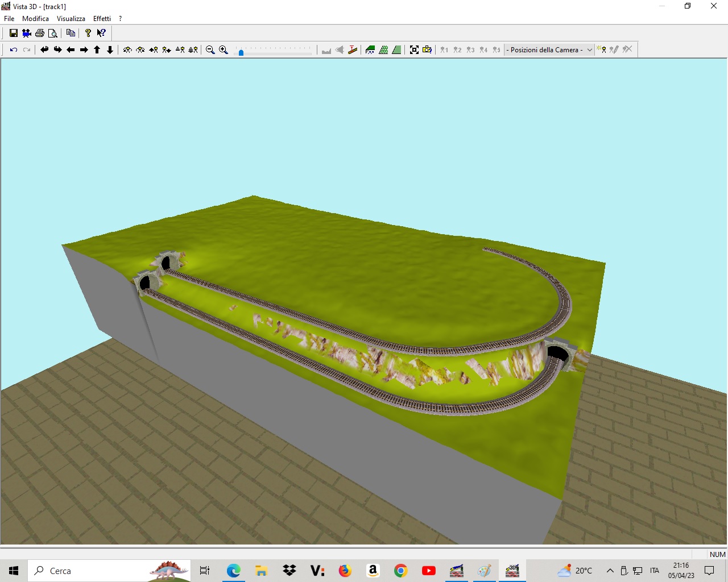Move camera with the up arrow icon
The height and width of the screenshot is (582, 728).
[97, 50]
